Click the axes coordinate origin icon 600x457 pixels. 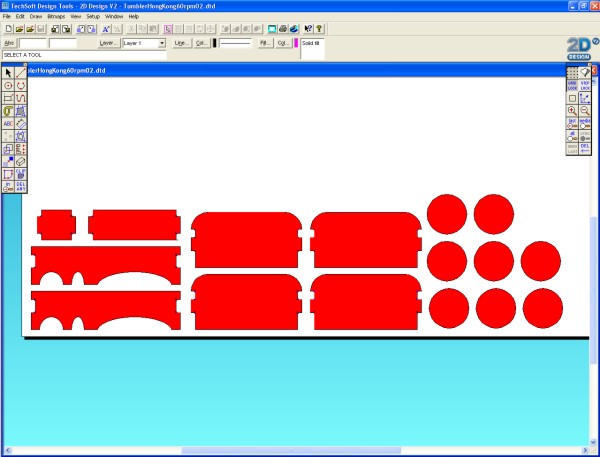pyautogui.click(x=585, y=98)
